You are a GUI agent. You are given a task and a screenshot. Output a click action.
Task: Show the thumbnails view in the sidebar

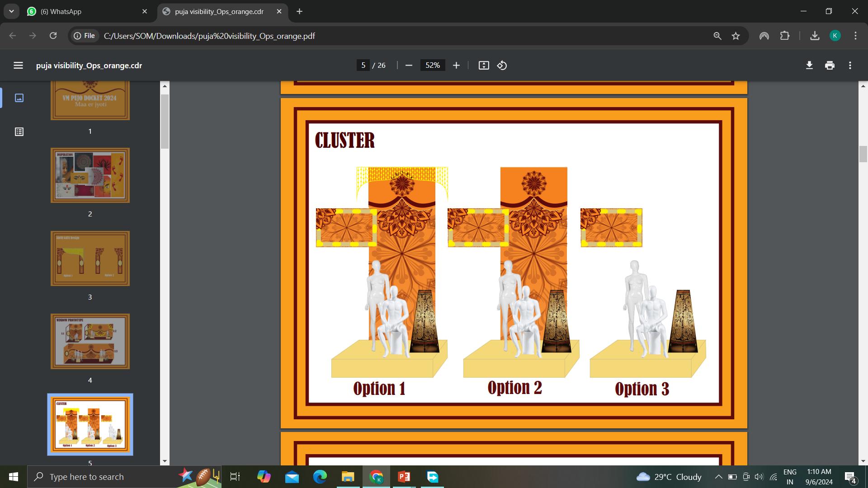[x=19, y=98]
